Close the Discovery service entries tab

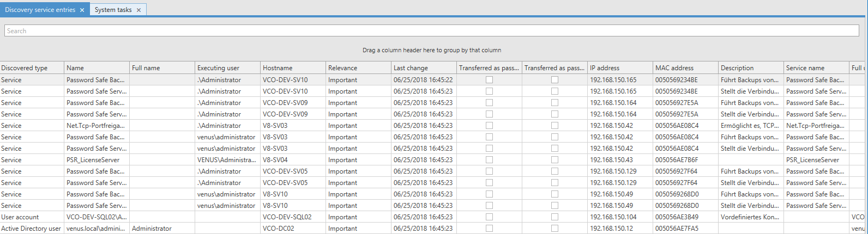(82, 10)
